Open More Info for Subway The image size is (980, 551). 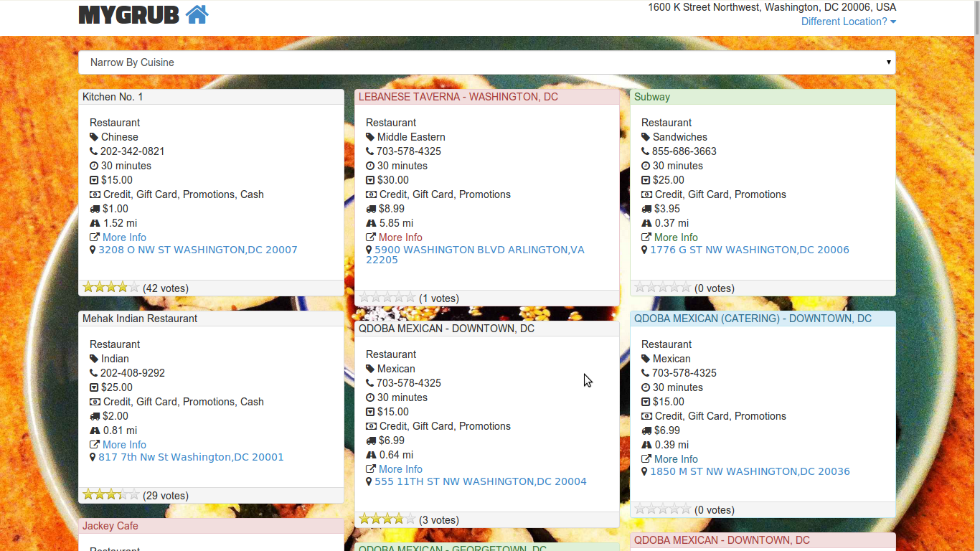(x=676, y=237)
